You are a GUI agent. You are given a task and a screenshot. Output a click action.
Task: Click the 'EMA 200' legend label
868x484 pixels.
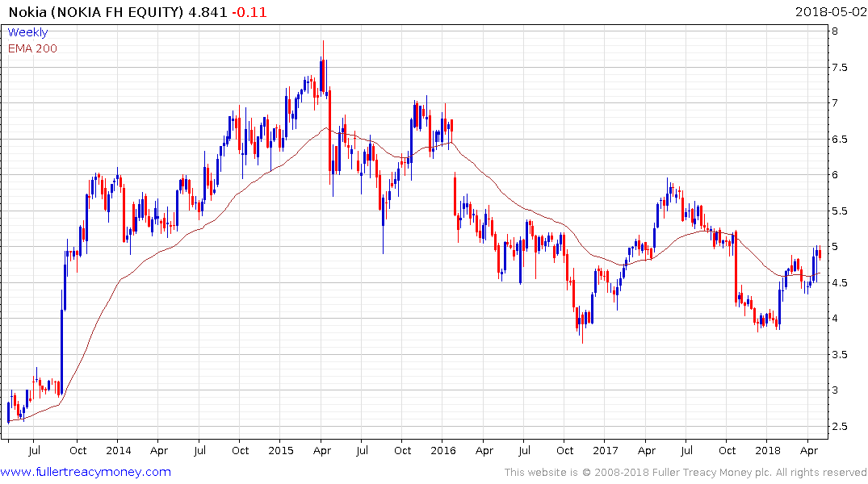pos(32,48)
